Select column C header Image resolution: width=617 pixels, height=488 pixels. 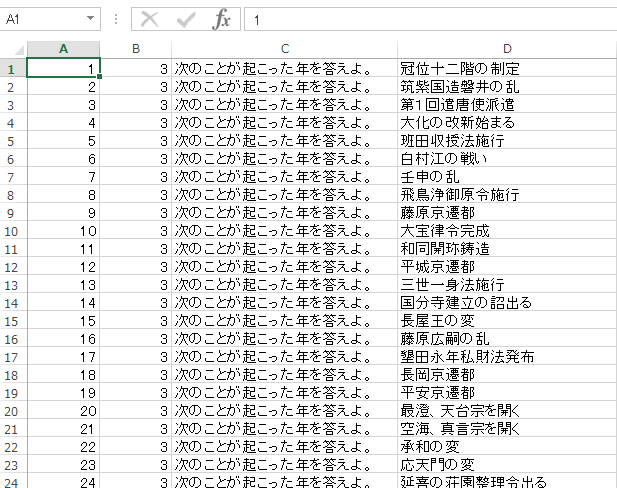point(284,49)
